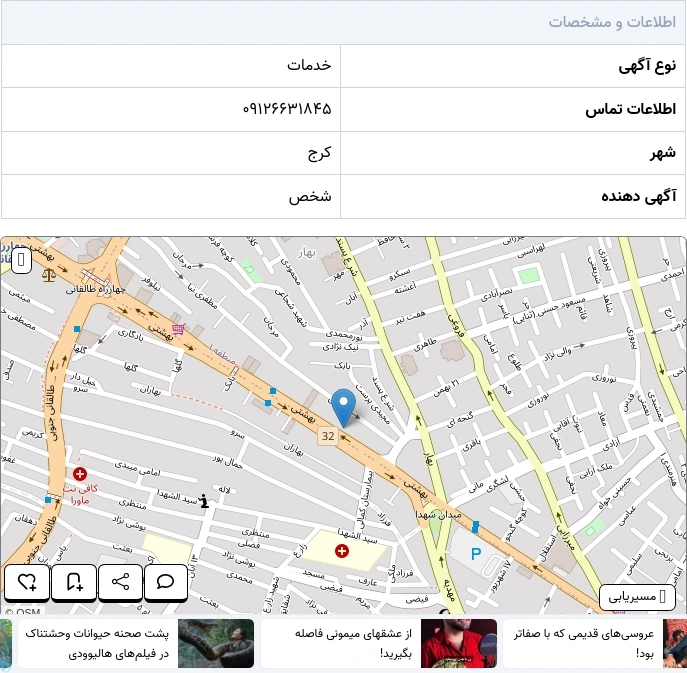Open routing with the مسیریابی button
This screenshot has height=673, width=687.
coord(637,596)
